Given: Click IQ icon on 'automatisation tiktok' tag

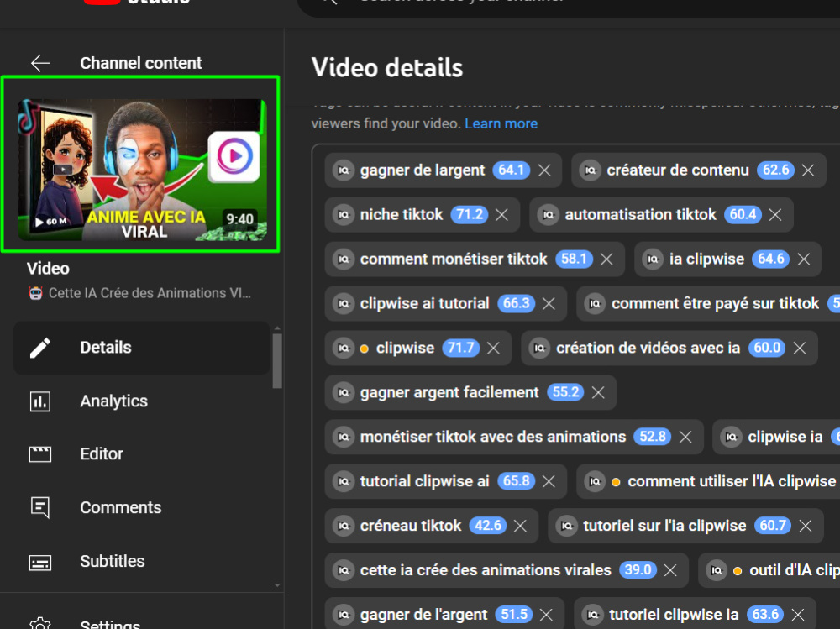Looking at the screenshot, I should pyautogui.click(x=548, y=215).
